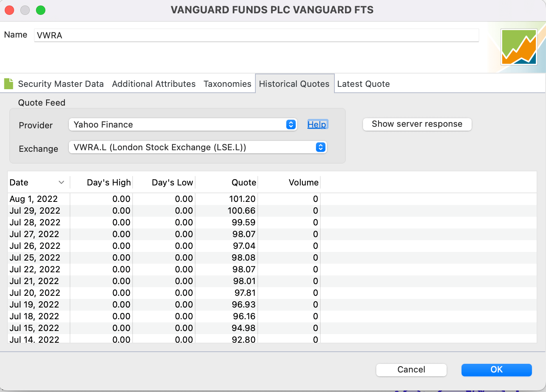Open the Taxonomies tab
The width and height of the screenshot is (546, 392).
click(x=227, y=84)
